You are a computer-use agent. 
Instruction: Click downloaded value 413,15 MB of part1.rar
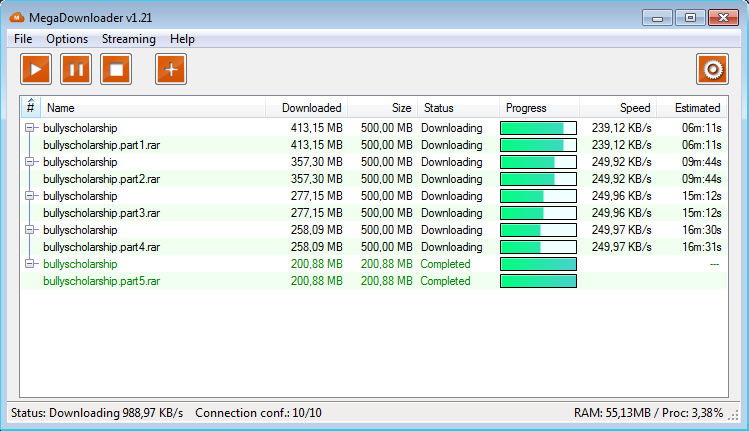(x=316, y=145)
